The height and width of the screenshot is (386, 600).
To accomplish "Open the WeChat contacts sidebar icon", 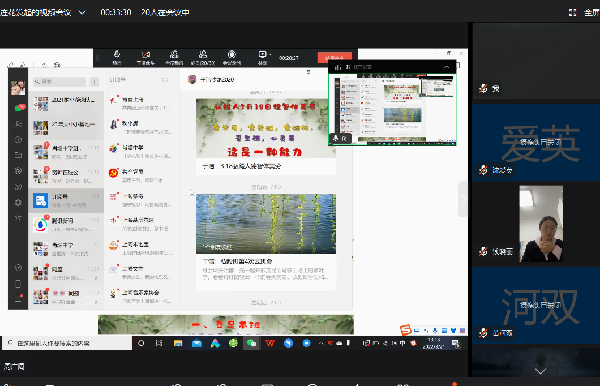I will 18,124.
